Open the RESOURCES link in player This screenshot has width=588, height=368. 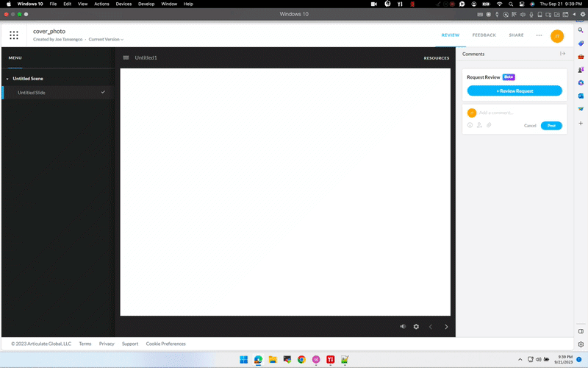coord(437,58)
